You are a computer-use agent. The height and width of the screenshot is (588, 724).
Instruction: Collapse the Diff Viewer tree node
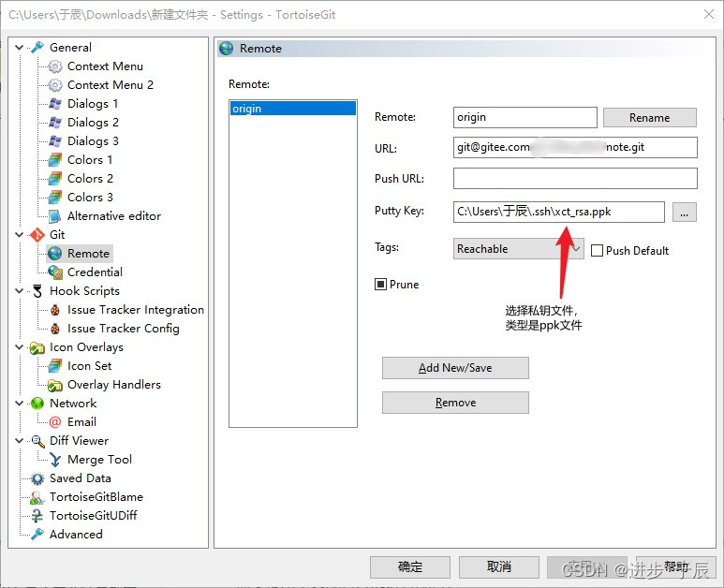click(20, 441)
